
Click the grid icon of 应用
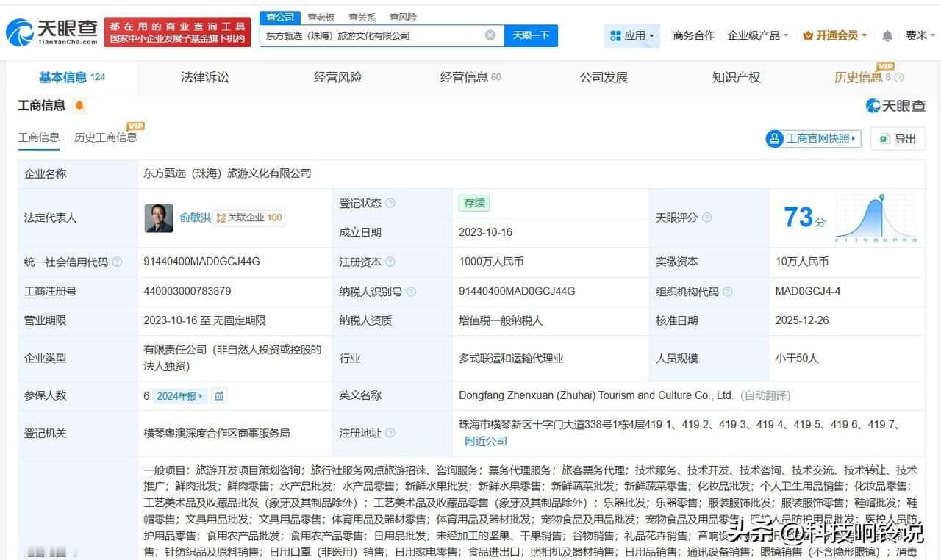615,35
